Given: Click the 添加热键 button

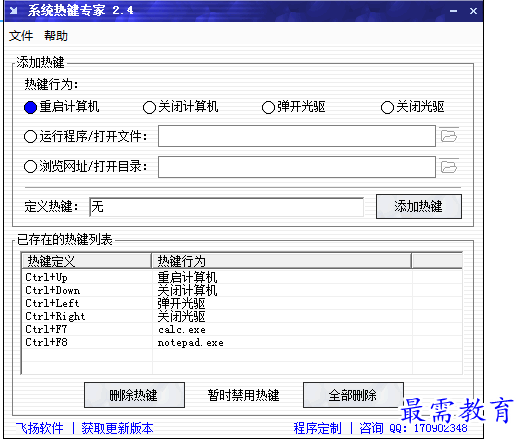Looking at the screenshot, I should 419,206.
